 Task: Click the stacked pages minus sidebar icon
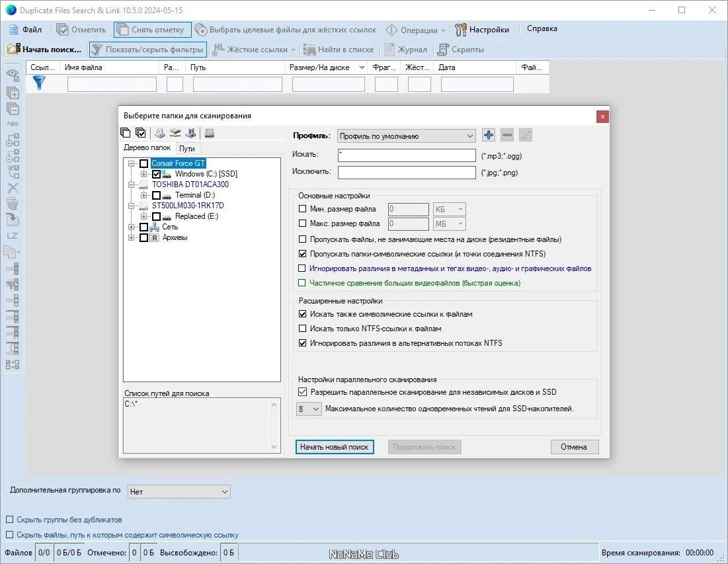(x=13, y=109)
